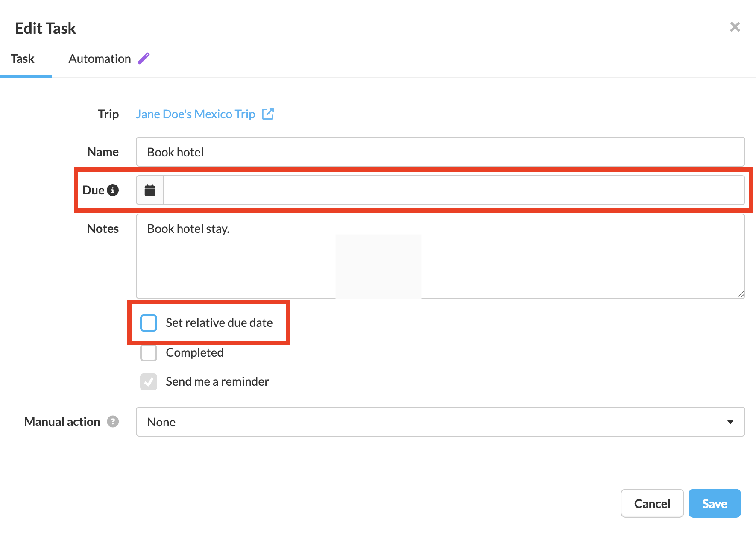Click the info icon next to Due
Screen dimensions: 756x534
click(113, 190)
